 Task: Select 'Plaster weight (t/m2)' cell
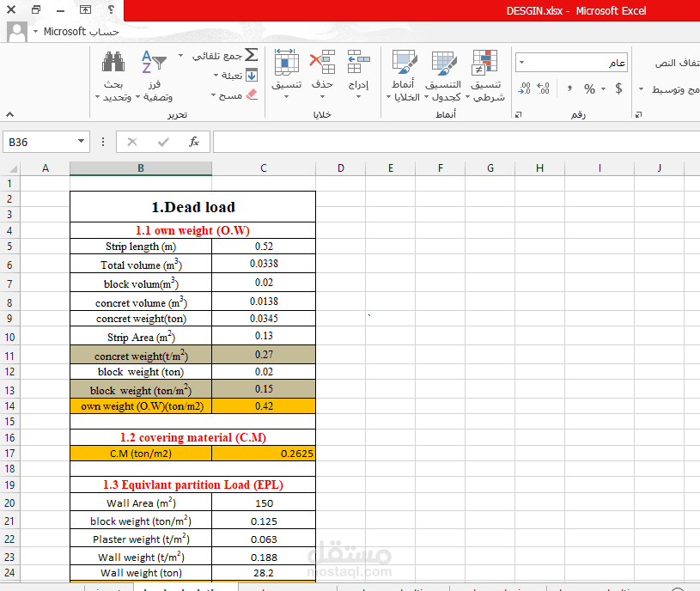(141, 539)
